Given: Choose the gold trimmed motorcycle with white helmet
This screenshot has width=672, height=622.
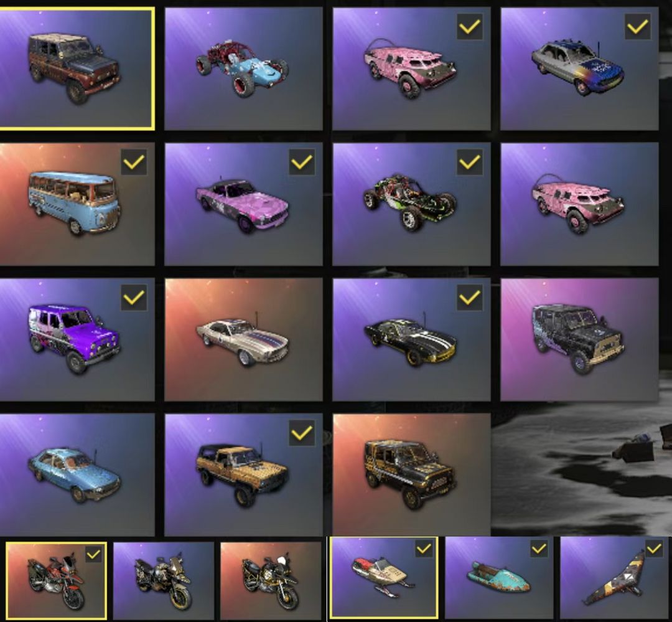Looking at the screenshot, I should coord(271,581).
